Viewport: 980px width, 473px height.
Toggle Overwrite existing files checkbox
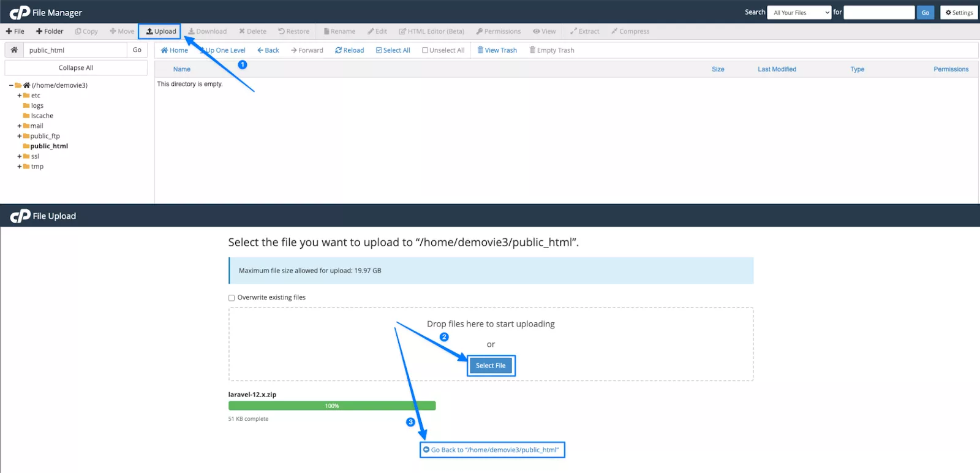(232, 298)
